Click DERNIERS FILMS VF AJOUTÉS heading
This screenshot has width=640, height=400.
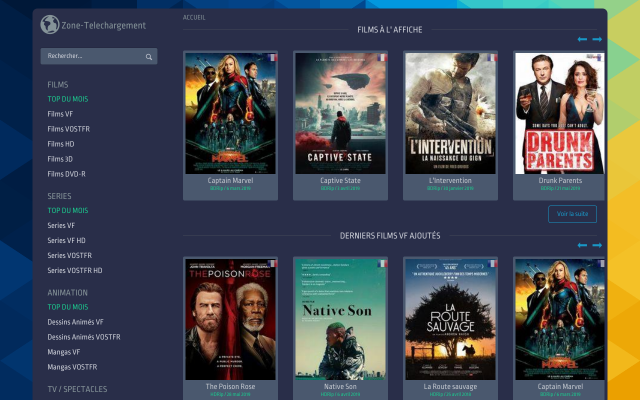pos(390,236)
